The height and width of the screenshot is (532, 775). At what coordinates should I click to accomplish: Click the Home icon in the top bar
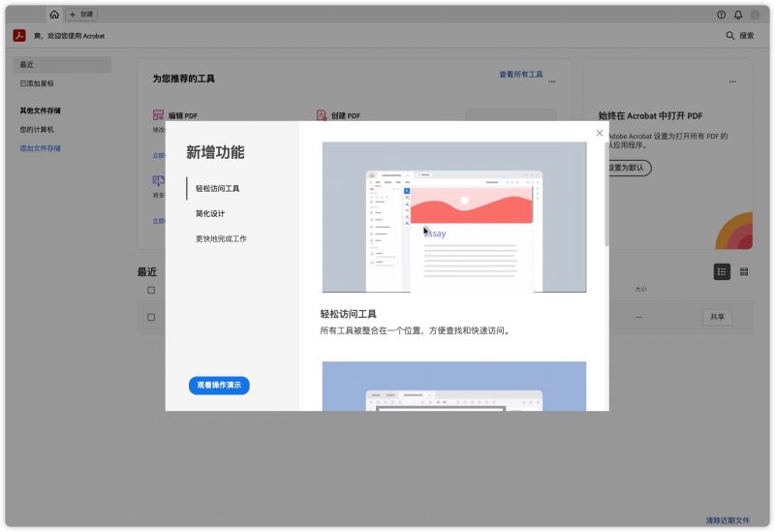point(54,15)
